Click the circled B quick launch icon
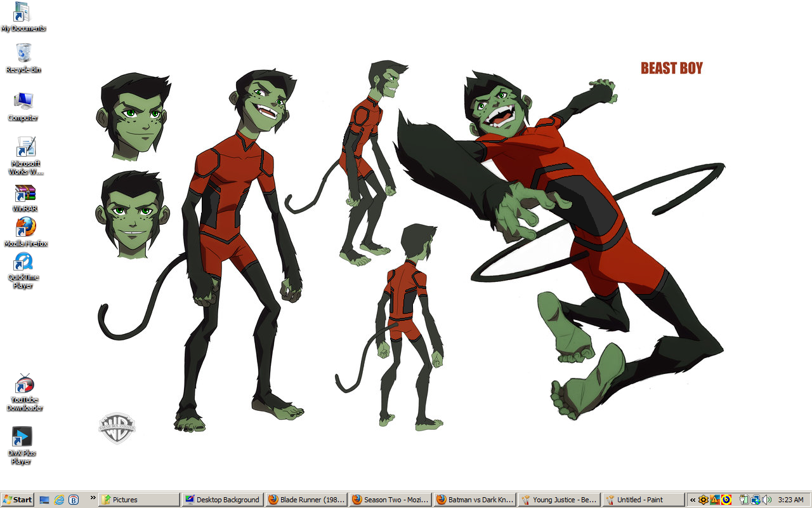The height and width of the screenshot is (508, 812). [x=74, y=500]
